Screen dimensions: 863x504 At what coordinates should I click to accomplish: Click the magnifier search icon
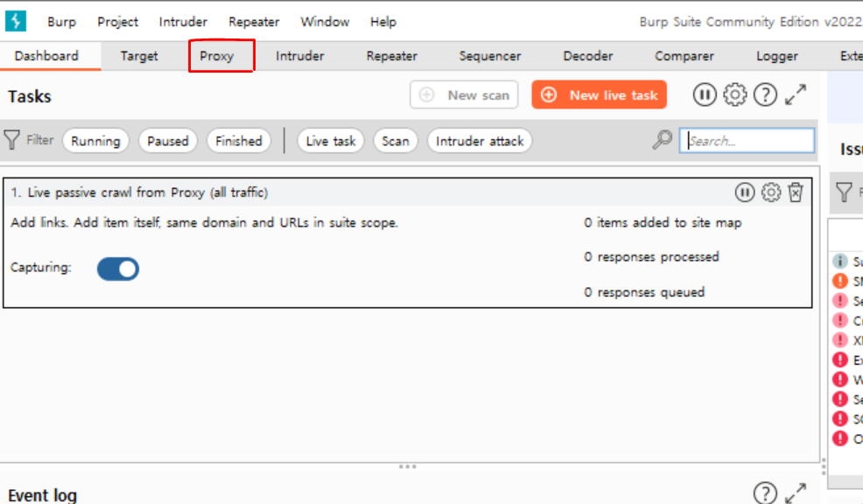(662, 140)
